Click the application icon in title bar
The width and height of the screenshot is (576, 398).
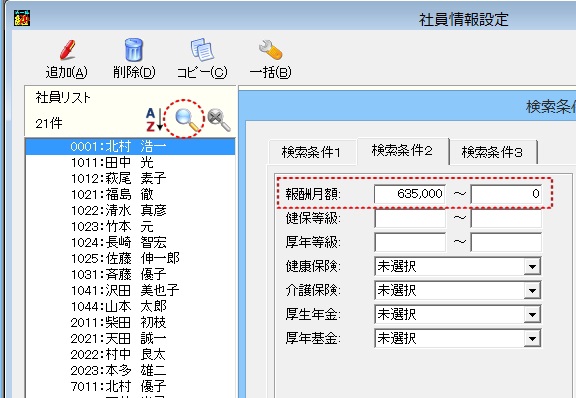tap(22, 18)
